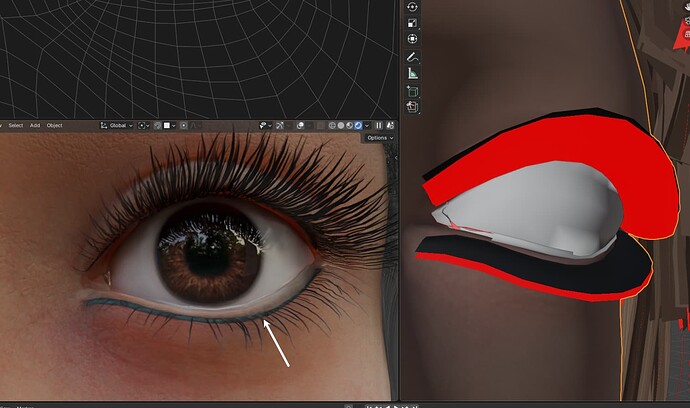Screen dimensions: 690x408
Task: Open the Select menu
Action: tap(15, 125)
